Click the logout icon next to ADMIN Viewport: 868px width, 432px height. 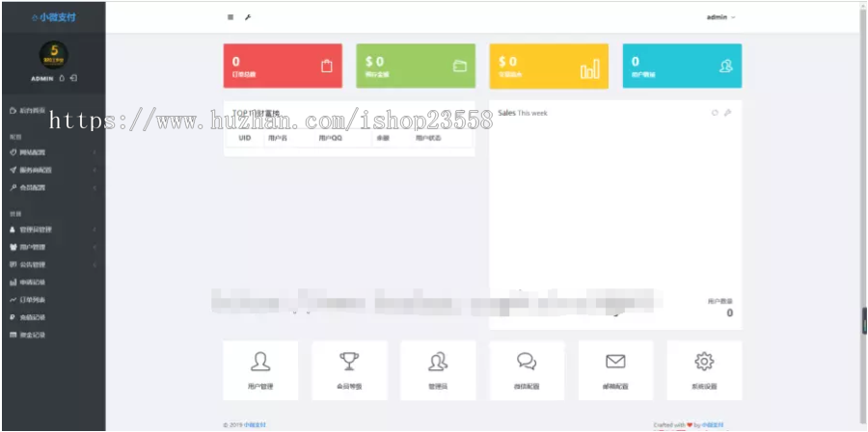(73, 78)
